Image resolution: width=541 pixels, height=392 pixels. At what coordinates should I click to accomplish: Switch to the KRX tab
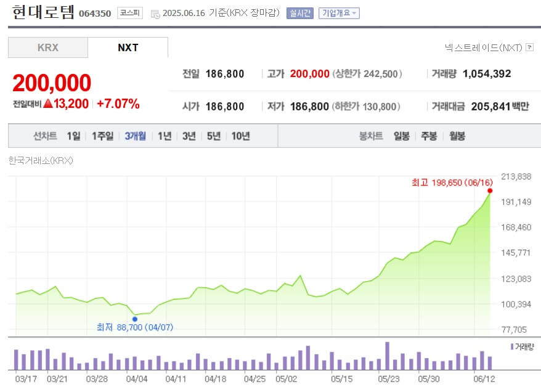tap(47, 47)
